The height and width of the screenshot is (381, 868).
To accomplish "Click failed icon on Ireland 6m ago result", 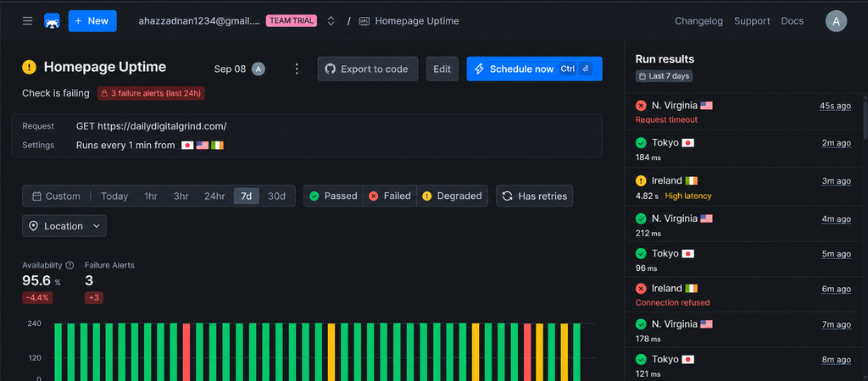I will pos(641,289).
